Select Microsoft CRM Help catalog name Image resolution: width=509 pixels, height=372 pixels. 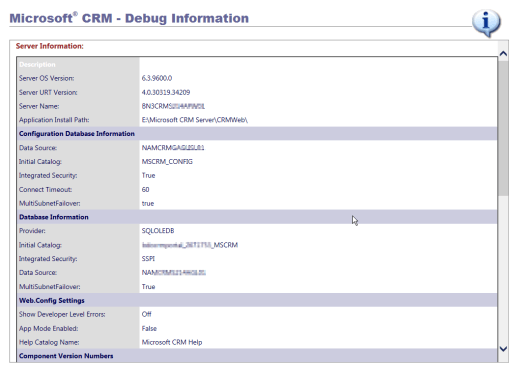tap(172, 342)
